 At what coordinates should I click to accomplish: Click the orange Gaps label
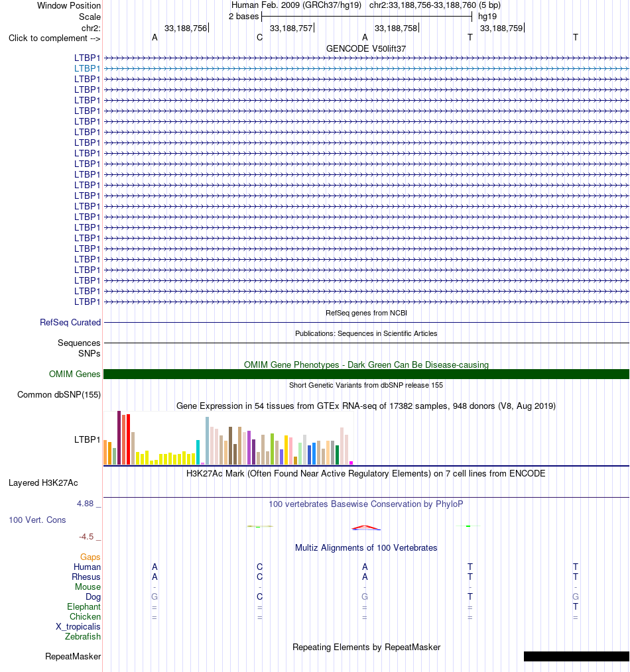tap(90, 557)
